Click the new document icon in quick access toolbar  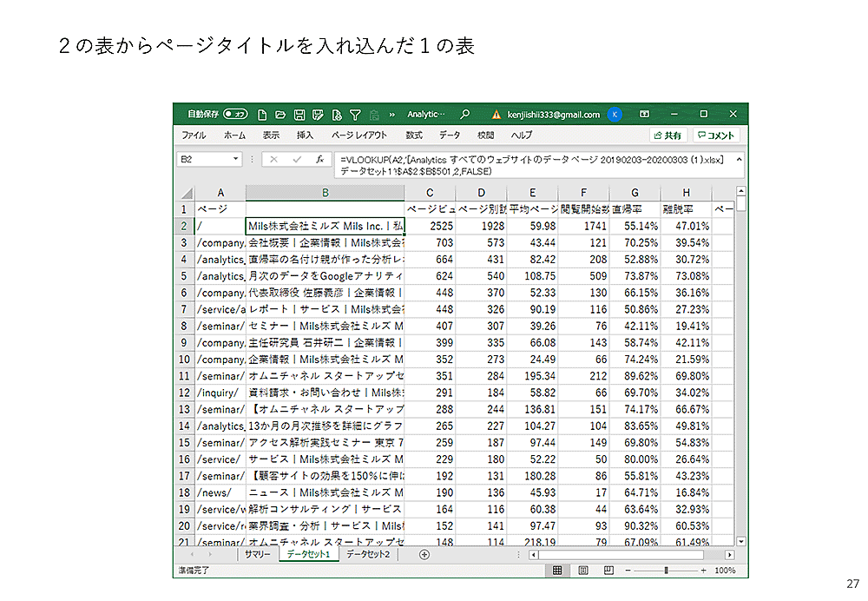coord(262,115)
